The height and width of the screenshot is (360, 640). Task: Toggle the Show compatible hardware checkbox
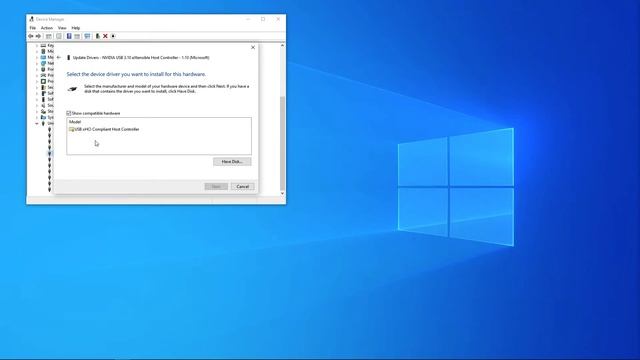(69, 113)
